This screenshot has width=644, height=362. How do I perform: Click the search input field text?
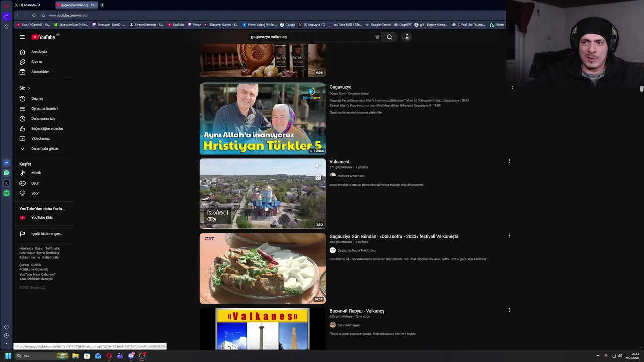[x=269, y=37]
